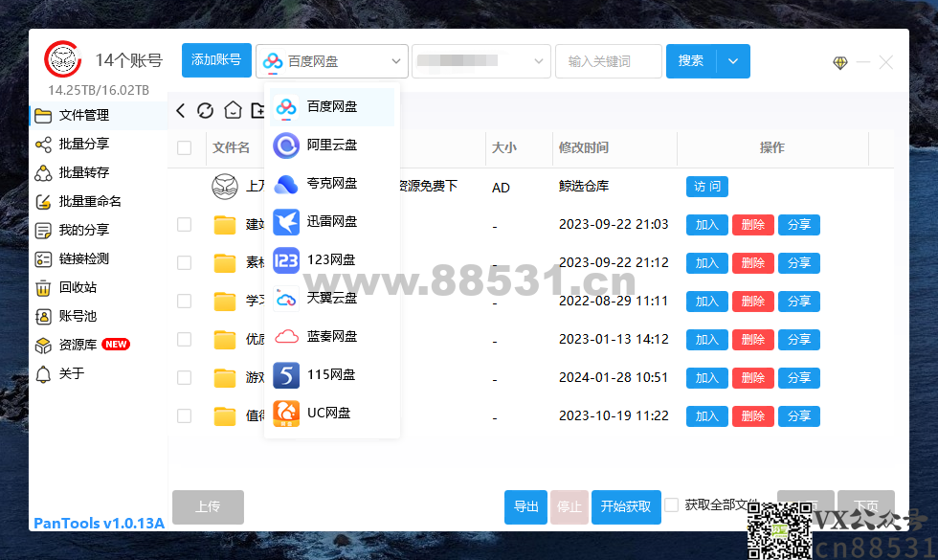
Task: Click the 鲸选仓库 text in AD row
Action: [x=583, y=186]
